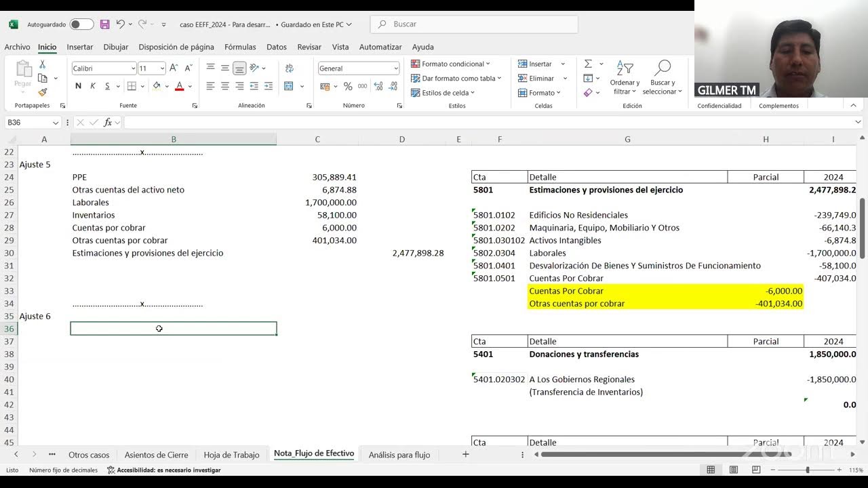Click the fill color bucket swatch

click(x=157, y=86)
